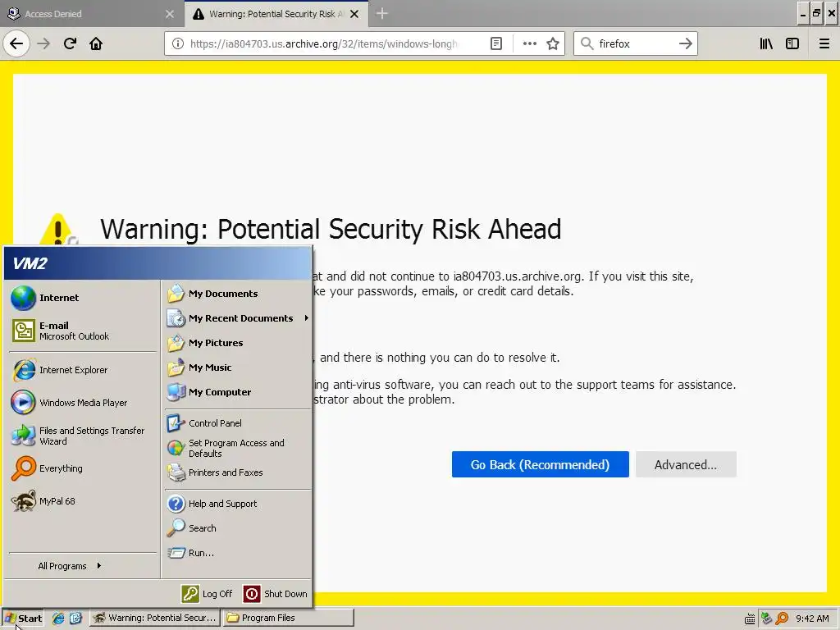Image resolution: width=840 pixels, height=630 pixels.
Task: Bookmark this page with the star icon
Action: [x=553, y=43]
